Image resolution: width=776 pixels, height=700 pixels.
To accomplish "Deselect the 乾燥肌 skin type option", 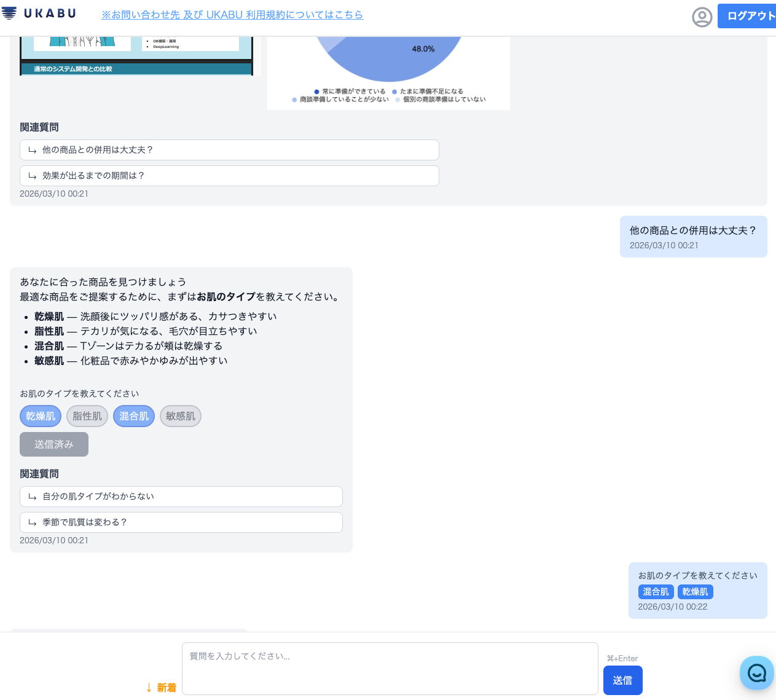I will click(x=40, y=416).
